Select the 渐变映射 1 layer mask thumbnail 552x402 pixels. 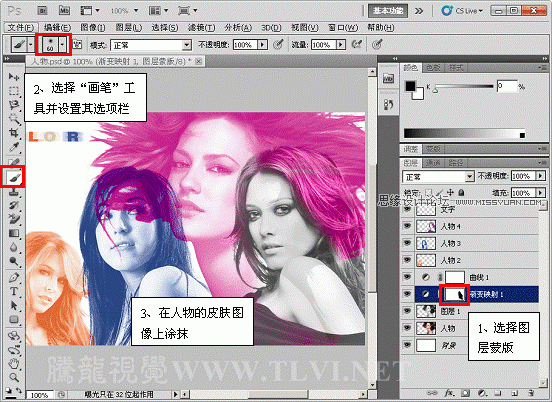(454, 294)
